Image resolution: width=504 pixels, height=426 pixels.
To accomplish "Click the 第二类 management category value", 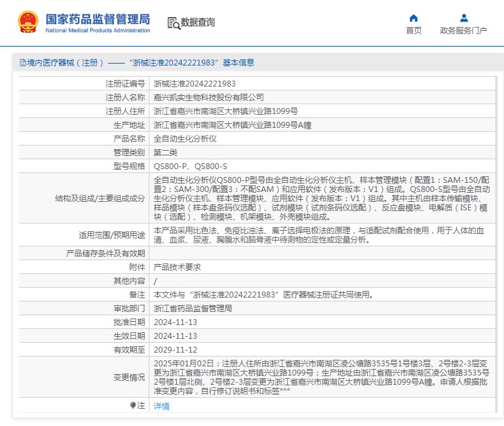I will coord(165,153).
